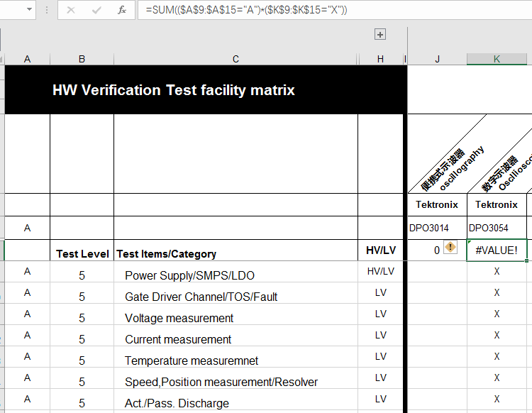This screenshot has width=532, height=413.
Task: Click the LV value in Voltage measurement row
Action: pos(380,314)
